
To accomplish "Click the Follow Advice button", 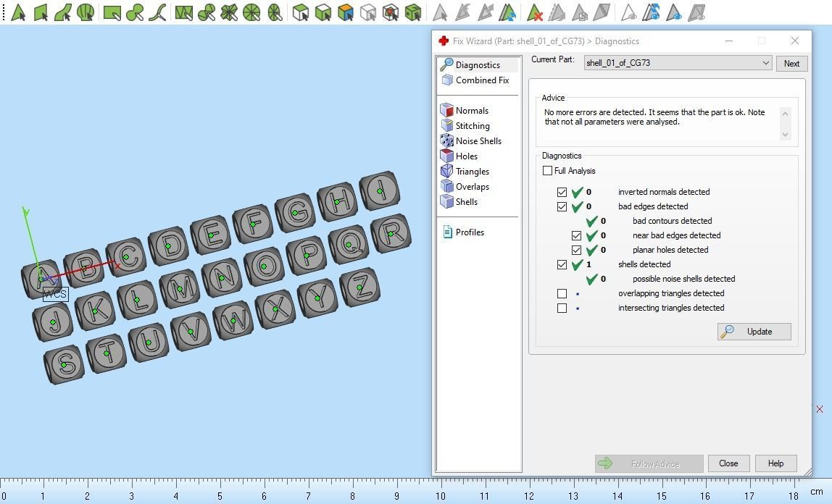I will (x=649, y=463).
